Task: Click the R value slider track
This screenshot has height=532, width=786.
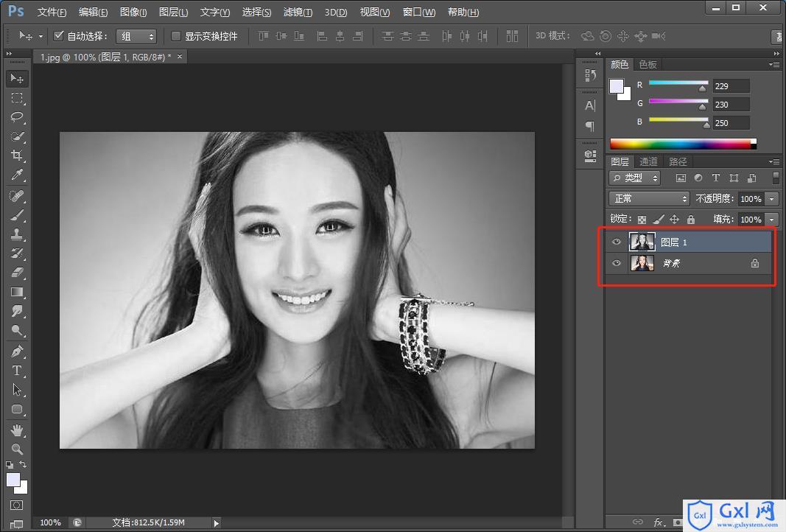Action: 678,83
